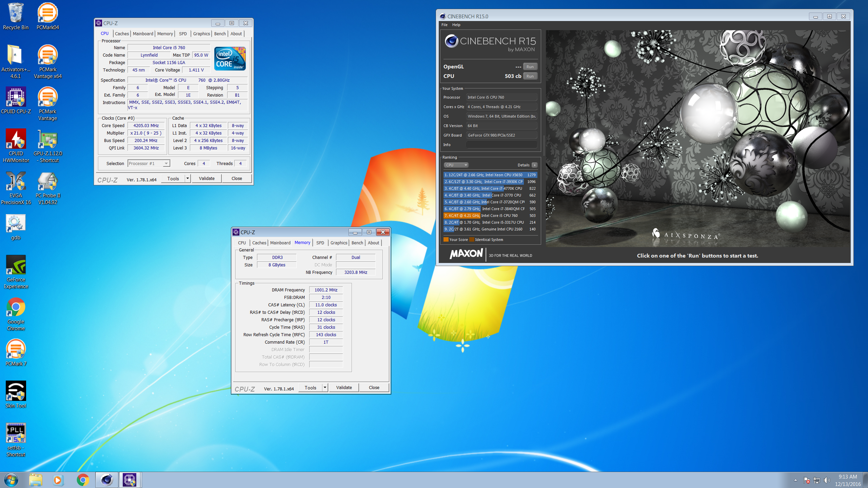
Task: Open the Google Chrome desktop shortcut
Action: (x=16, y=314)
